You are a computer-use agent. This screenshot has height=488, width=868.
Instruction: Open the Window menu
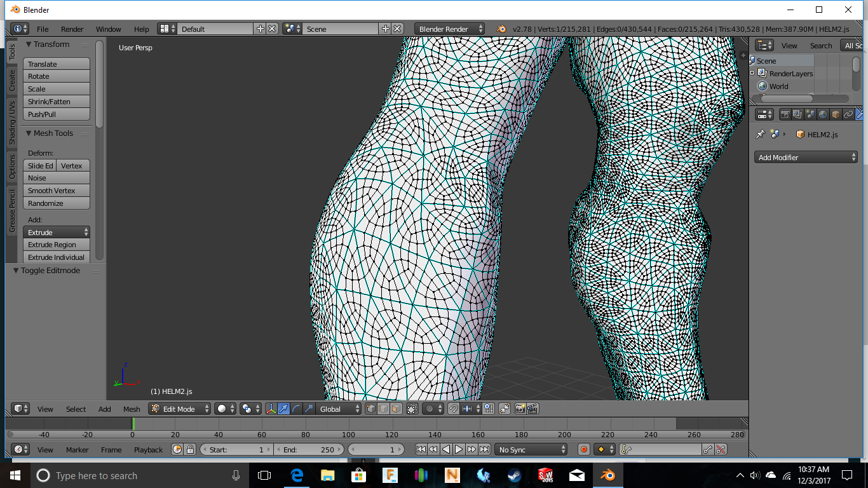pyautogui.click(x=109, y=29)
